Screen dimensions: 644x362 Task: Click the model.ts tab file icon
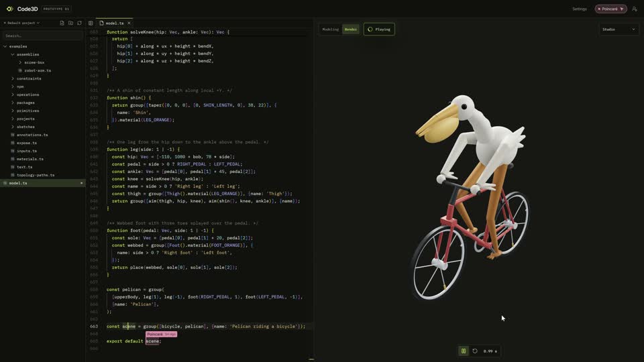[x=101, y=23]
